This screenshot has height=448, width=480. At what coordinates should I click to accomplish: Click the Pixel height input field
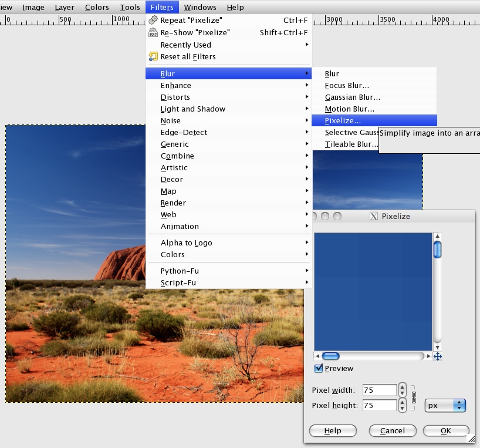[x=379, y=405]
